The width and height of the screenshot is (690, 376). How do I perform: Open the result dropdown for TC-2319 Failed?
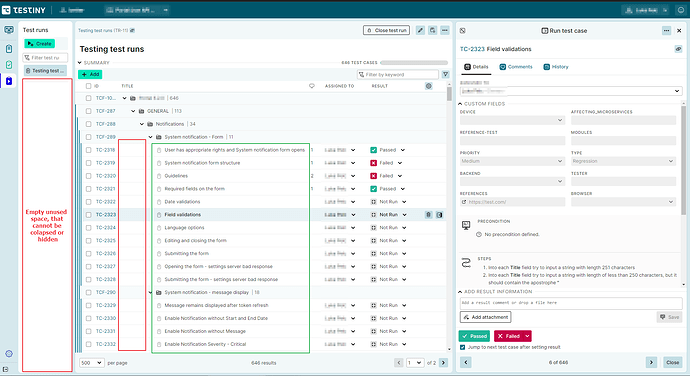[400, 163]
